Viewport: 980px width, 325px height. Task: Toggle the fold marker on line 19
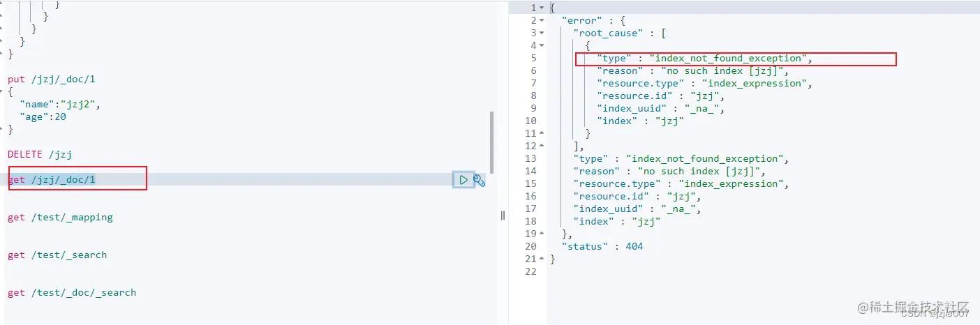click(542, 234)
